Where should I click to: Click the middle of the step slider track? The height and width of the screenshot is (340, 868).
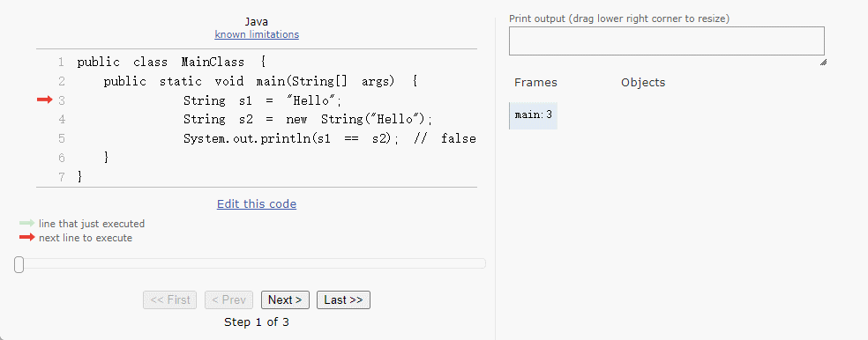click(x=251, y=263)
